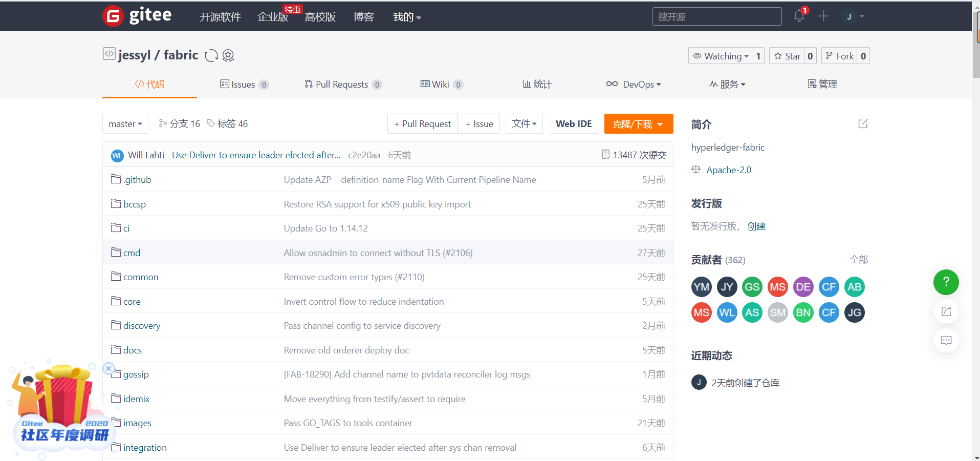Screen dimensions: 980x461
Task: Close the community survey promo popup
Action: coord(108,368)
